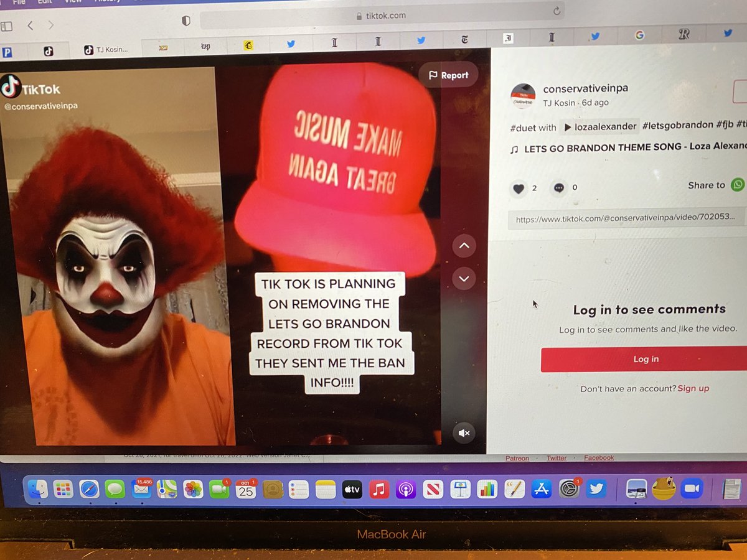Image resolution: width=747 pixels, height=560 pixels.
Task: Switch to the pinned blue P tab
Action: point(7,52)
